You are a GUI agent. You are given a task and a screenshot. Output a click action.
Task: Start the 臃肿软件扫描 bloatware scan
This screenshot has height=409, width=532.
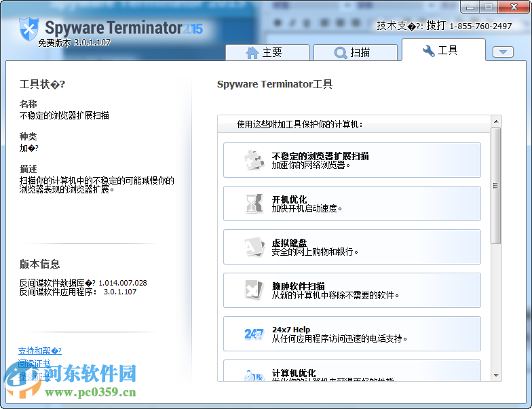coord(351,290)
